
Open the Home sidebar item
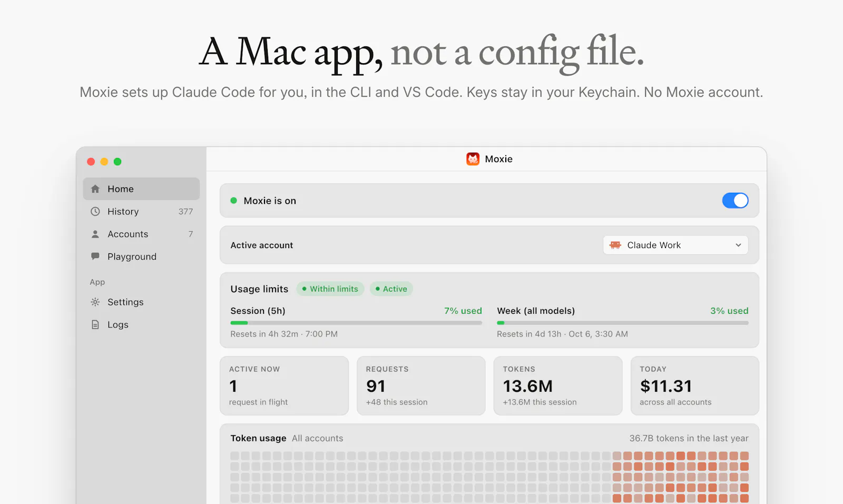(x=141, y=189)
